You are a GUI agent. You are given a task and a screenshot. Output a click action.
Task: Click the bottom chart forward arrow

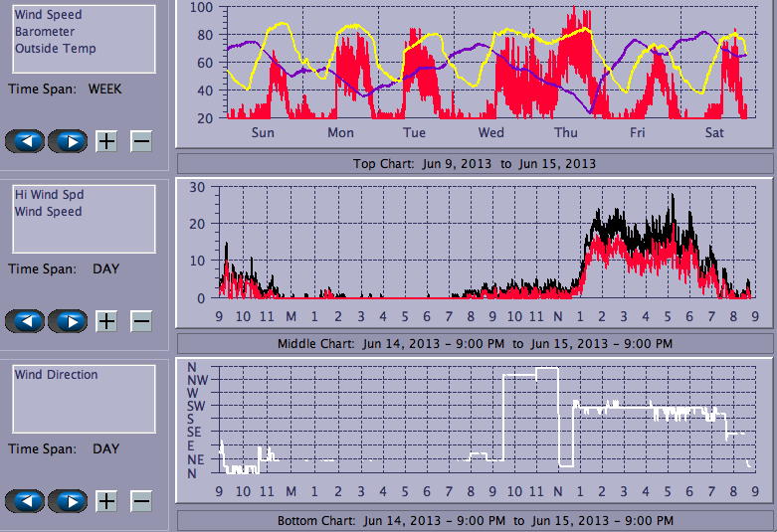coord(68,501)
